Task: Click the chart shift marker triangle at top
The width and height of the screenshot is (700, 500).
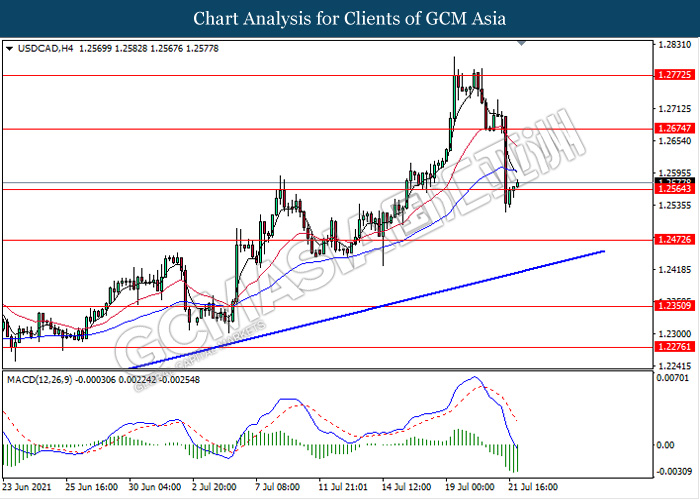Action: tap(521, 43)
